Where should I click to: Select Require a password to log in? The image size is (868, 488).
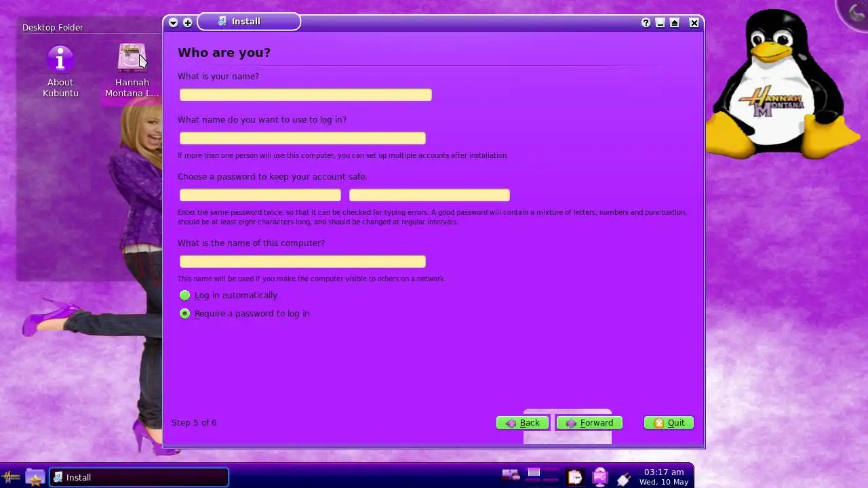pyautogui.click(x=244, y=314)
